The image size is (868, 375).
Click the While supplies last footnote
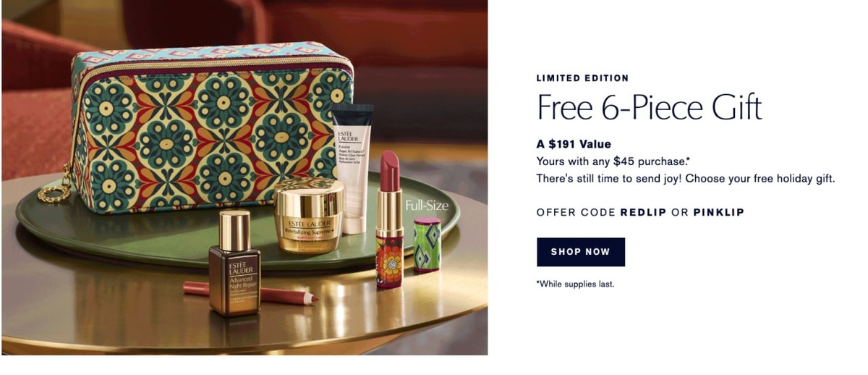pyautogui.click(x=575, y=284)
